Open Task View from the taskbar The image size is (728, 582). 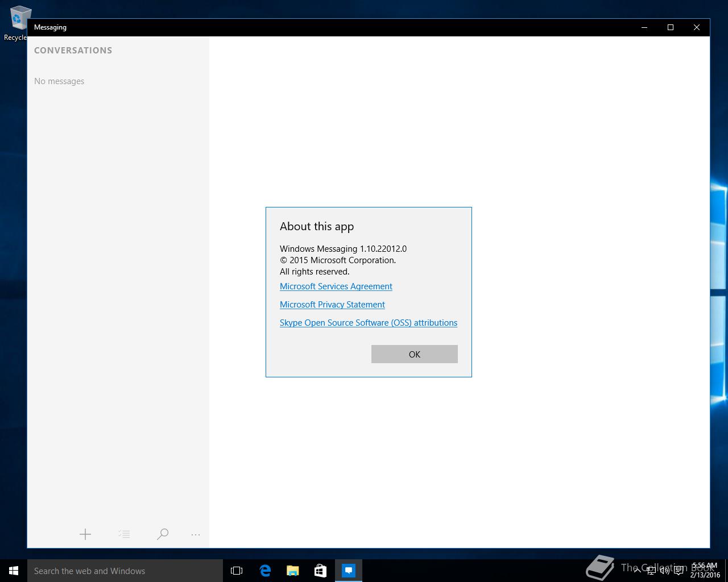(237, 571)
